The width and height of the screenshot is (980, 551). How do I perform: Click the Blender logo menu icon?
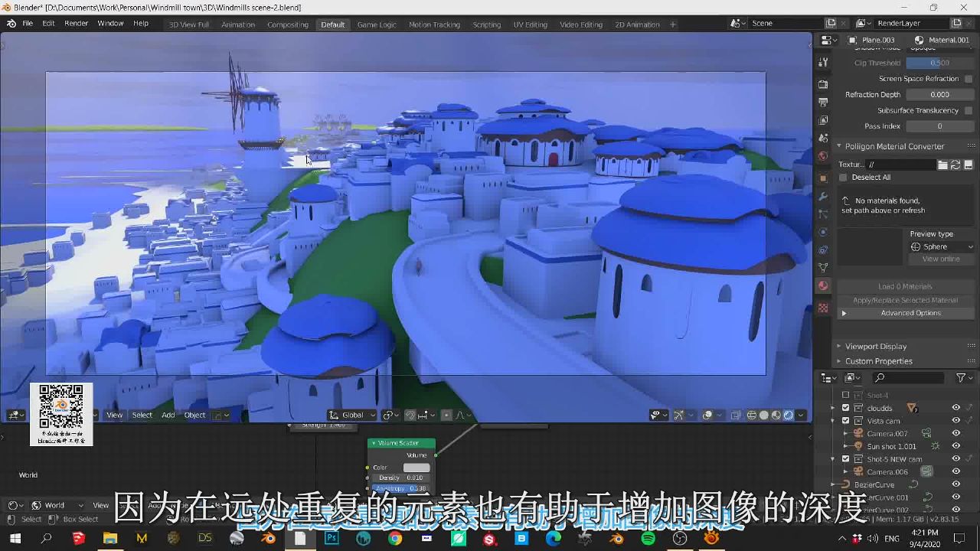pos(11,24)
